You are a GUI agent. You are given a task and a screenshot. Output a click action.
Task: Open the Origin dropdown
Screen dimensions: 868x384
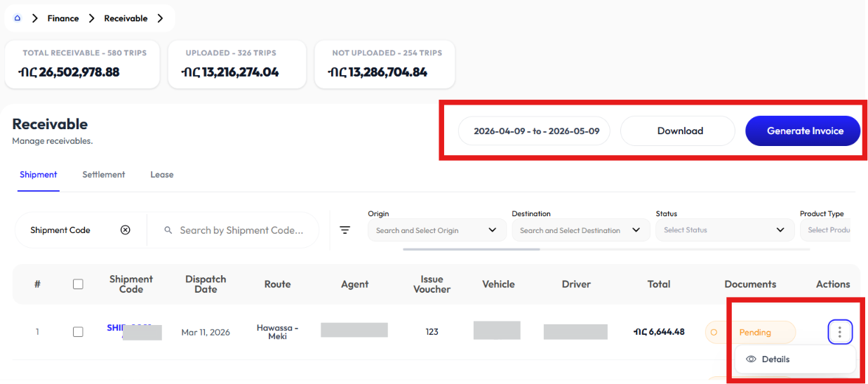pyautogui.click(x=436, y=230)
